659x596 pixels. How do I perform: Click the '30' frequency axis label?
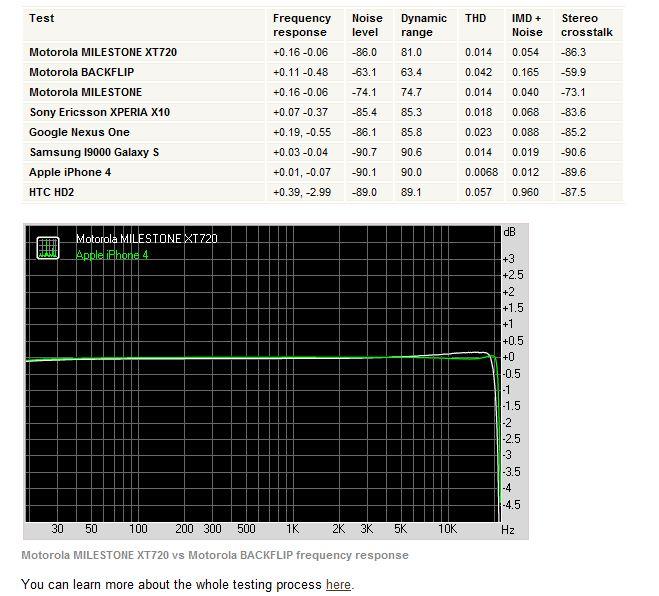[57, 529]
